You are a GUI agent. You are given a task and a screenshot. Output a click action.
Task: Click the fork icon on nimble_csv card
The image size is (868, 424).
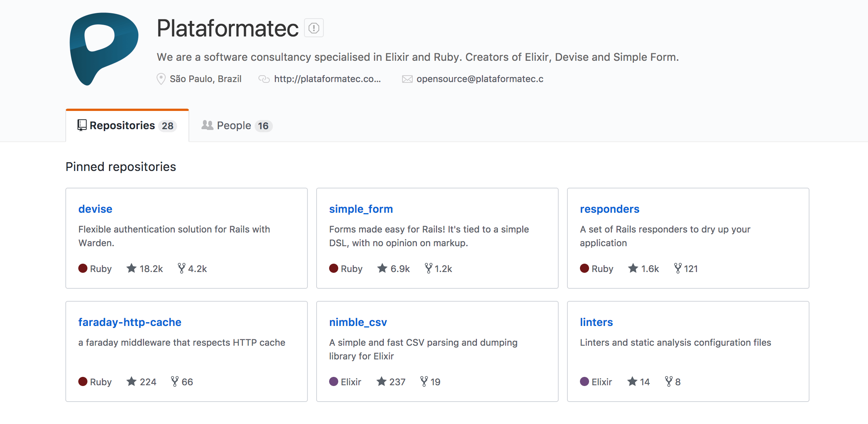424,381
